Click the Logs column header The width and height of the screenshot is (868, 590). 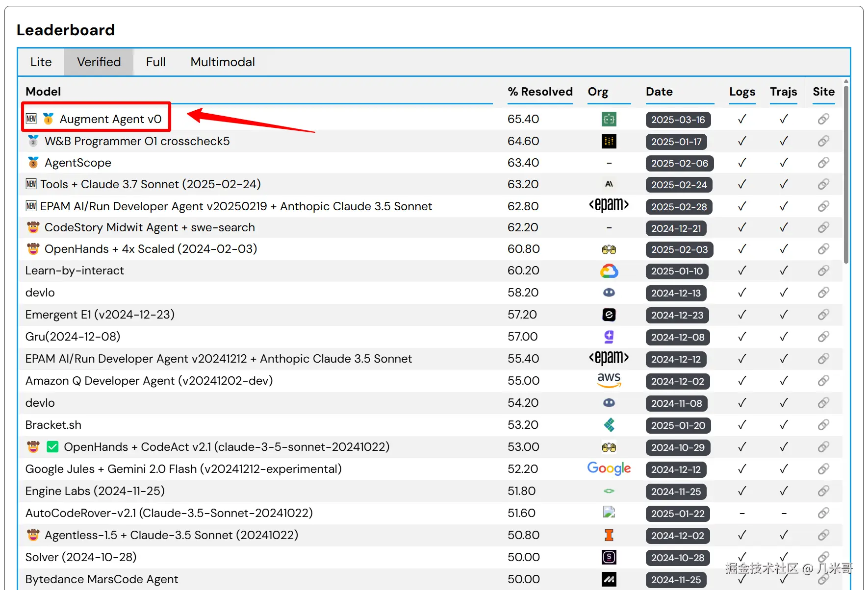[x=742, y=92]
